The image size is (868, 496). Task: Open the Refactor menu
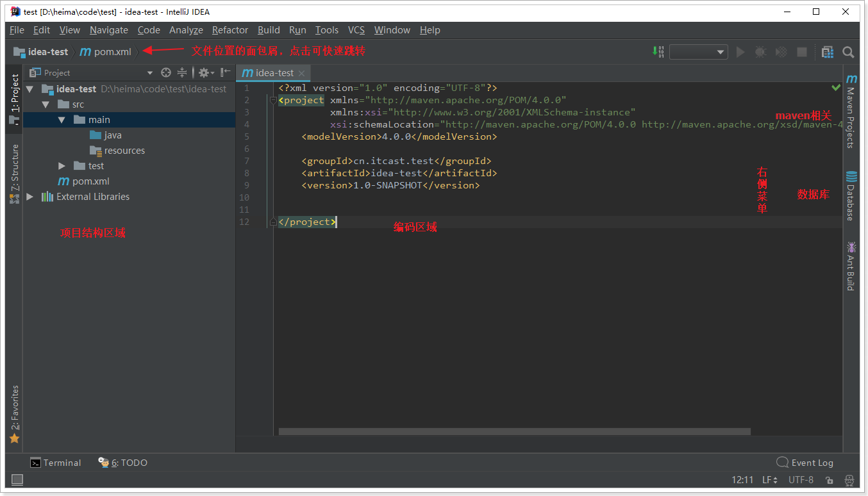(230, 30)
